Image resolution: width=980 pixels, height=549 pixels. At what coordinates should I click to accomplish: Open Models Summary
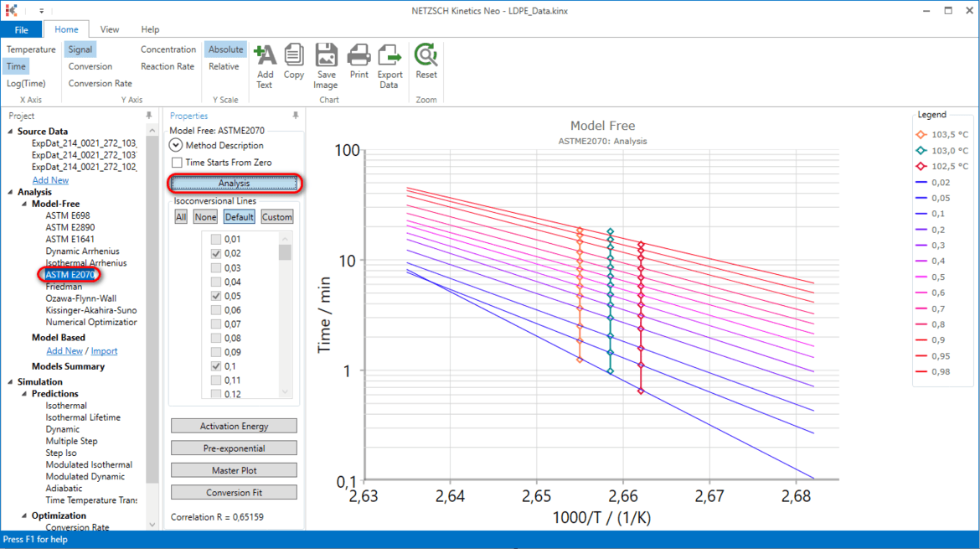68,366
